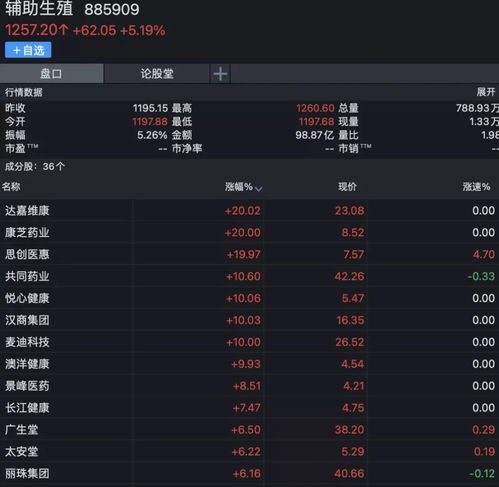
Task: Select the 思创医惠 stock entry
Action: coord(249,254)
